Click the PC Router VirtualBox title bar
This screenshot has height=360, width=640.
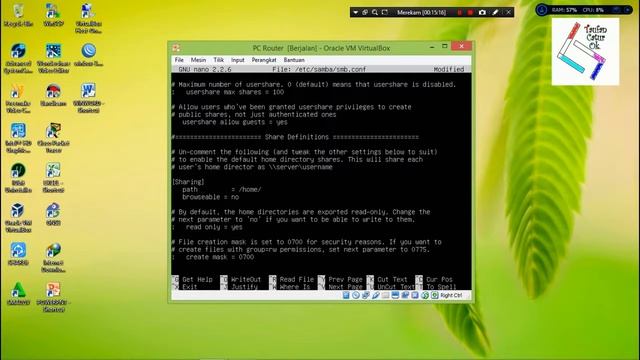321,48
